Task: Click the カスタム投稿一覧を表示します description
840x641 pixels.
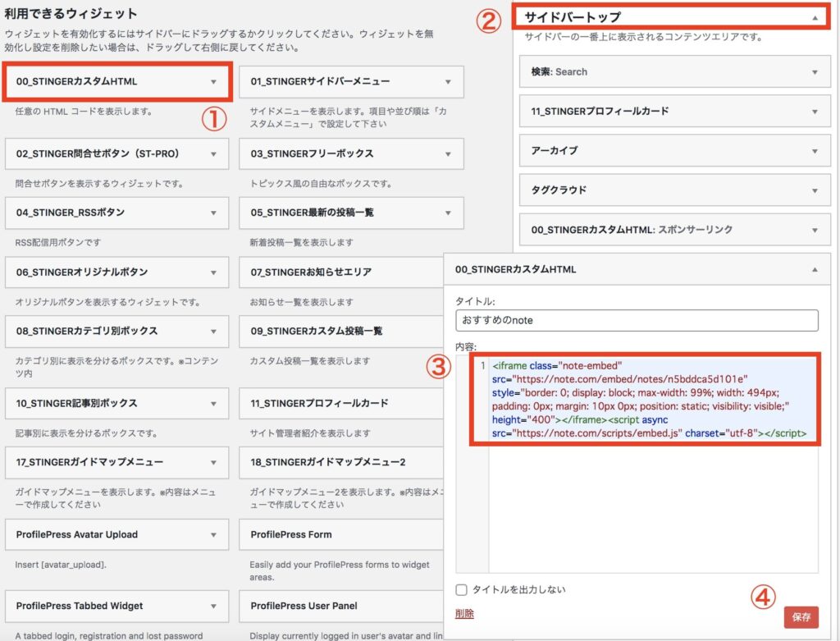Action: click(309, 360)
